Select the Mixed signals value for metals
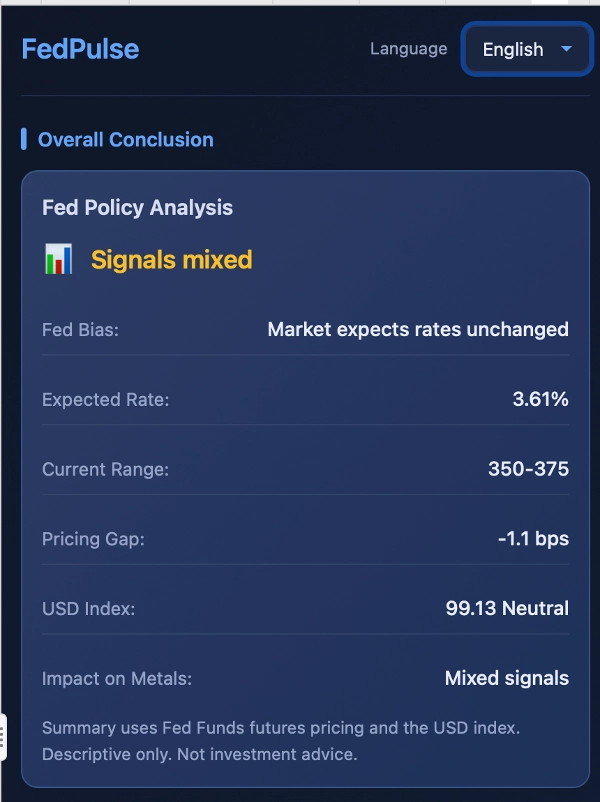 pyautogui.click(x=506, y=678)
